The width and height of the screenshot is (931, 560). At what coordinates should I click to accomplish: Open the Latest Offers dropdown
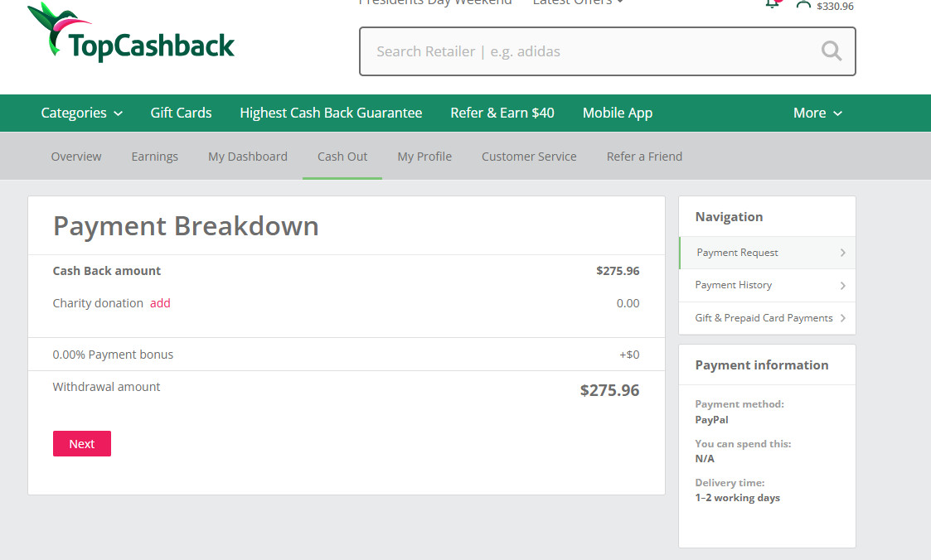578,2
